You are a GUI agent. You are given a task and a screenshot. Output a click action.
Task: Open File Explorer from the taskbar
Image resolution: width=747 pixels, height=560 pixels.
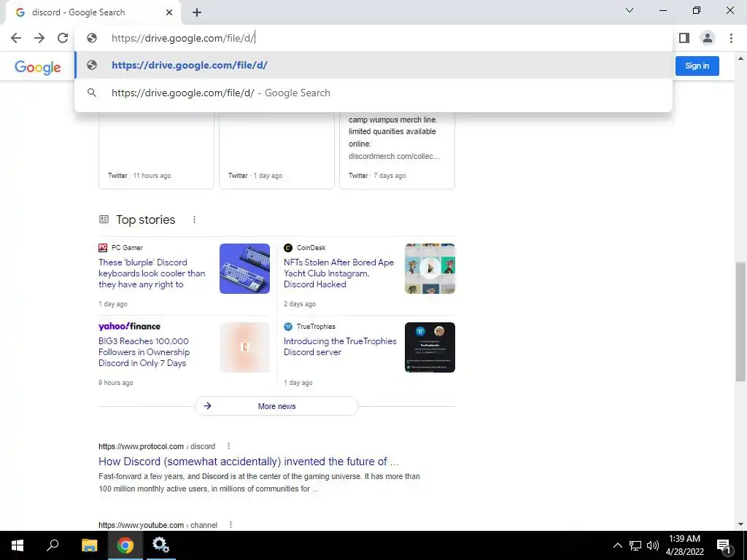click(89, 545)
